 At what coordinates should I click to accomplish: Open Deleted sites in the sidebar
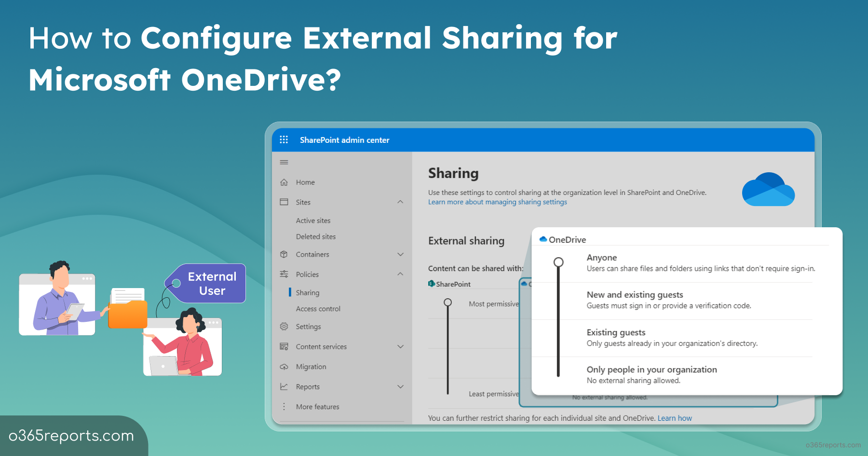pyautogui.click(x=315, y=236)
